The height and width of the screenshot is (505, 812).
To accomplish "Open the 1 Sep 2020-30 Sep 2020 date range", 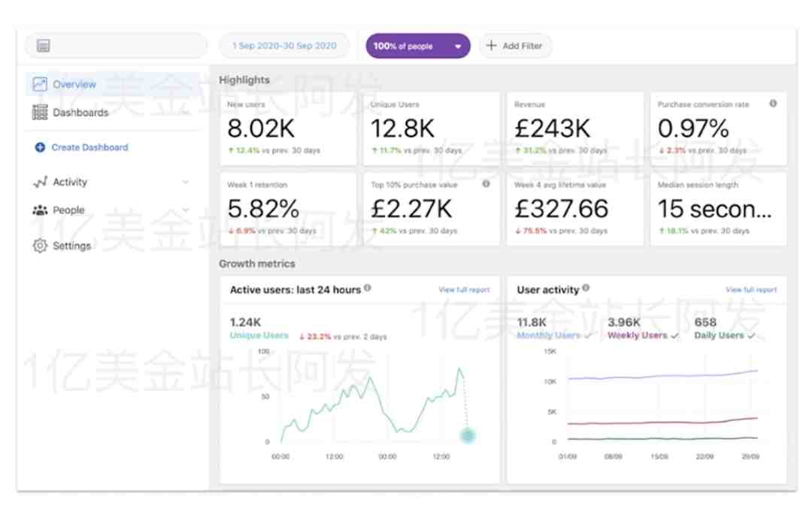I will point(284,46).
